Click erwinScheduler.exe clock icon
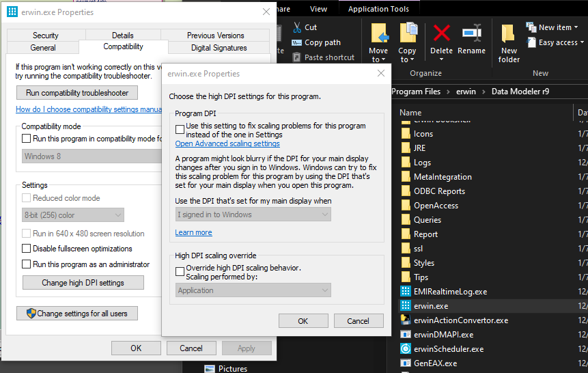The width and height of the screenshot is (588, 373). tap(406, 348)
